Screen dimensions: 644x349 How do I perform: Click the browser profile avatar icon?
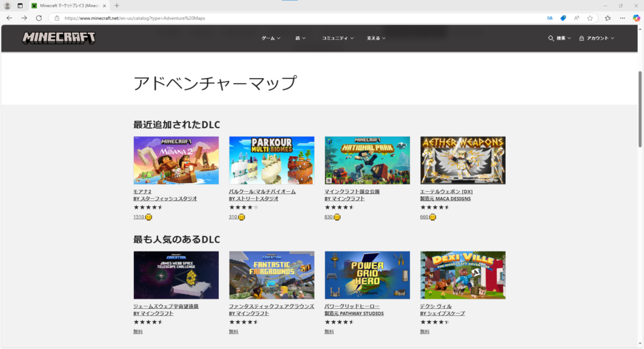tap(8, 6)
